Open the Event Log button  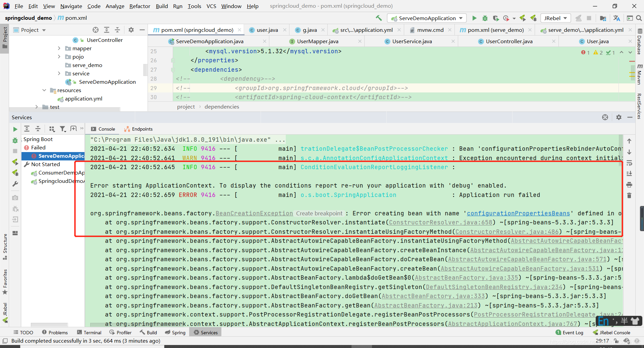click(570, 333)
